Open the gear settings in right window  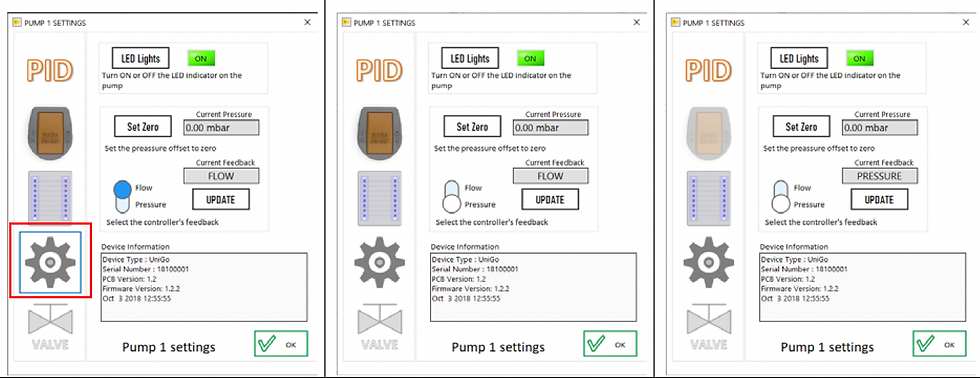[x=709, y=263]
